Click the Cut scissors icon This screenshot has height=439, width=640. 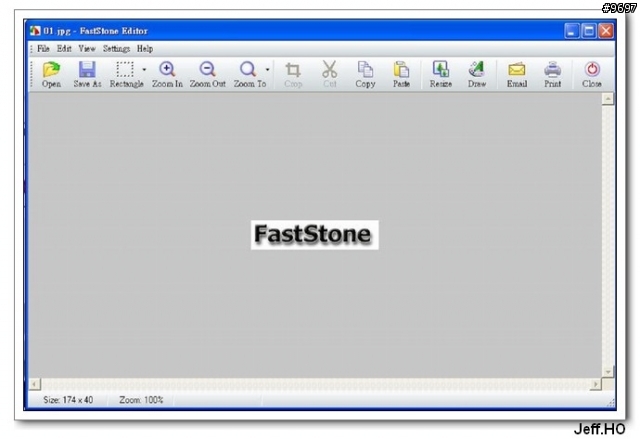coord(329,74)
